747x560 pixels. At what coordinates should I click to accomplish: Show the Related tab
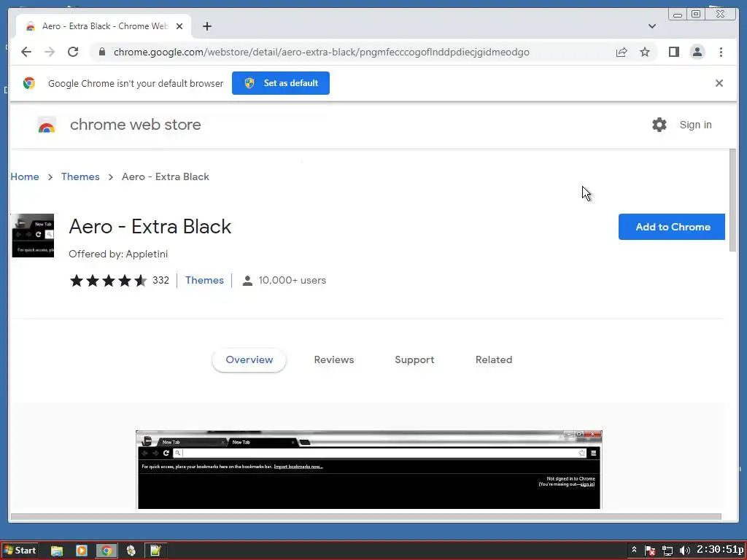(494, 359)
